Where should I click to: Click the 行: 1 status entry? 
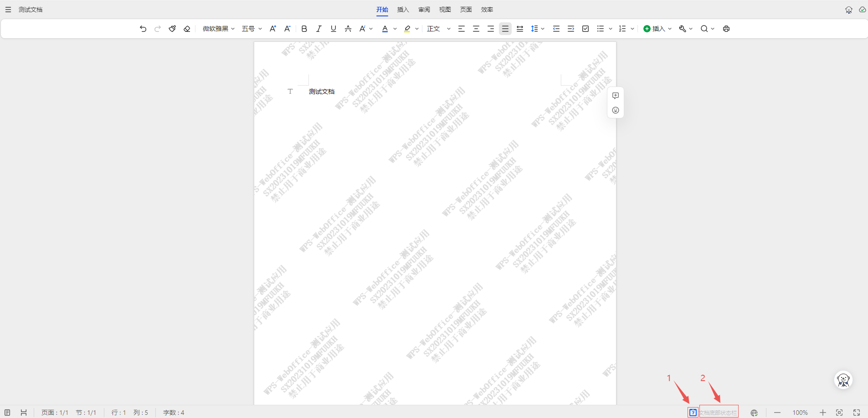[x=118, y=413]
